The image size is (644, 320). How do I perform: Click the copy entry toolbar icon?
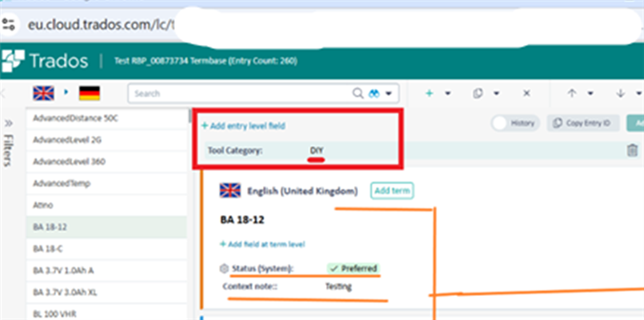[478, 93]
